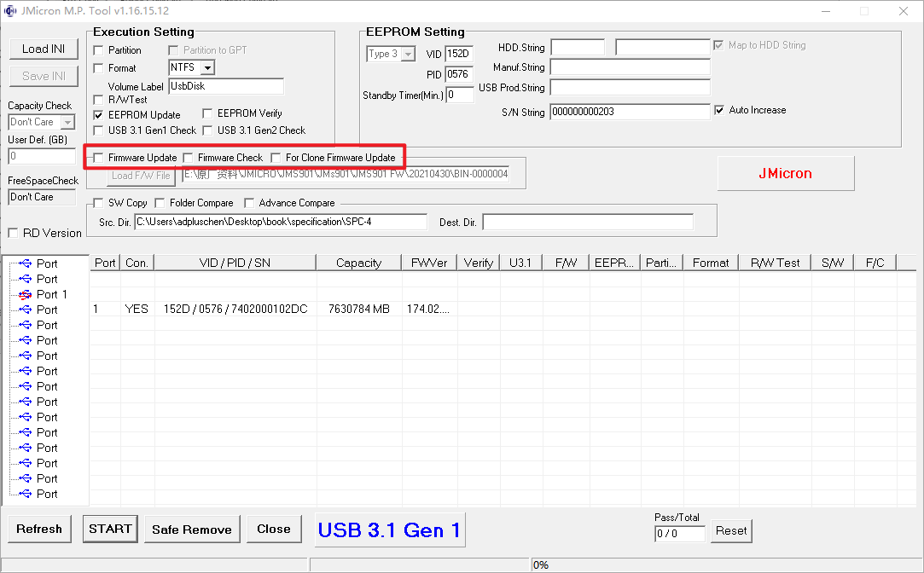This screenshot has height=573, width=924.
Task: Enable the Format checkbox
Action: tap(98, 68)
